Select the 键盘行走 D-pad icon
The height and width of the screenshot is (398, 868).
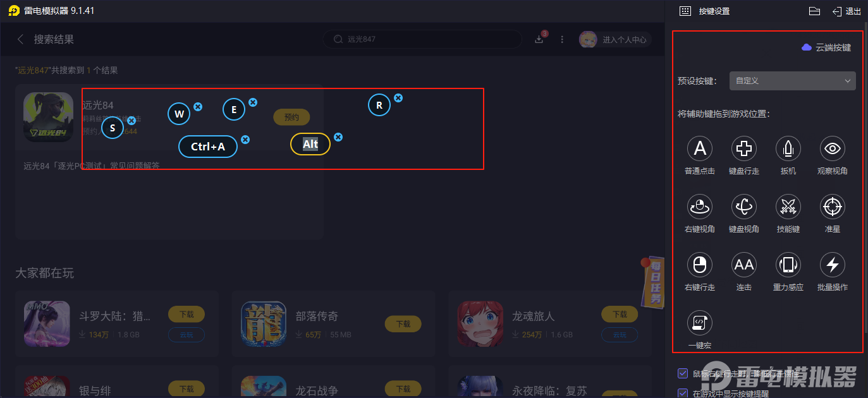tap(744, 148)
